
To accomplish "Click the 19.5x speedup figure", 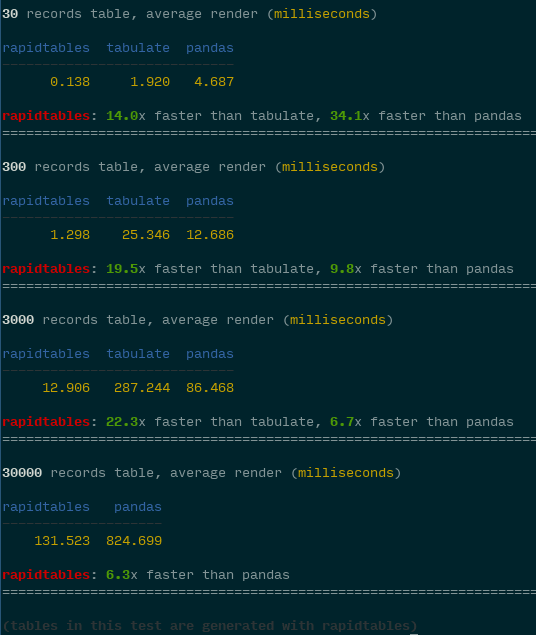I will point(125,269).
